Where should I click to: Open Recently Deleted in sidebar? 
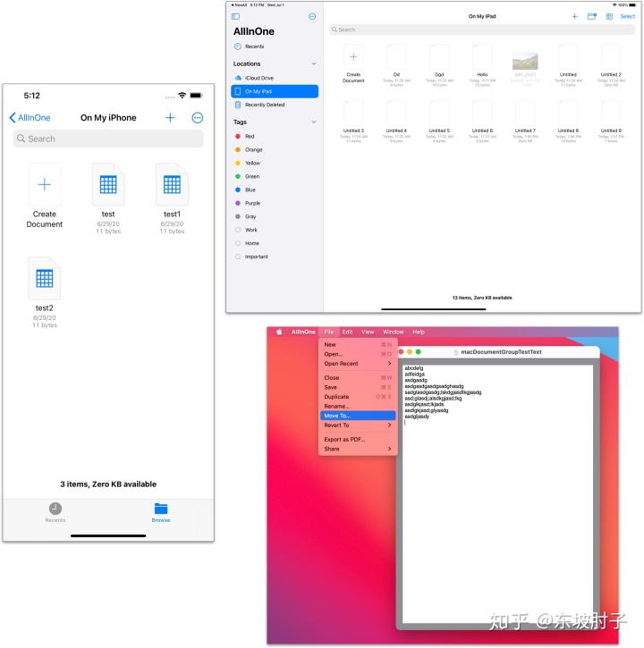(x=275, y=105)
